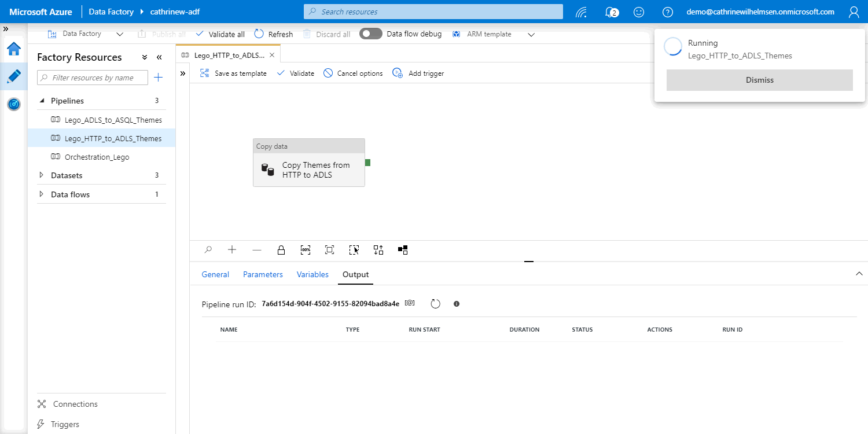Image resolution: width=868 pixels, height=434 pixels.
Task: Click the Monitor gauge icon in sidebar
Action: (14, 104)
